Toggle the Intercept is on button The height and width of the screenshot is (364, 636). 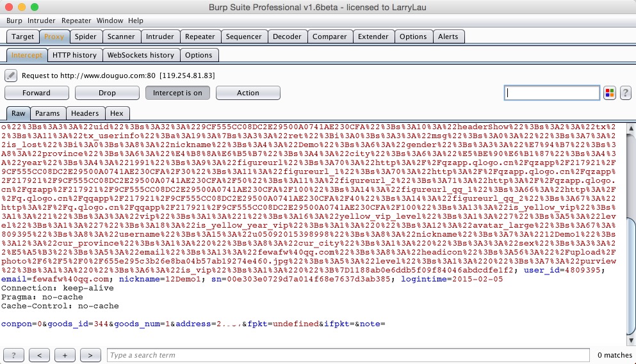(x=177, y=93)
